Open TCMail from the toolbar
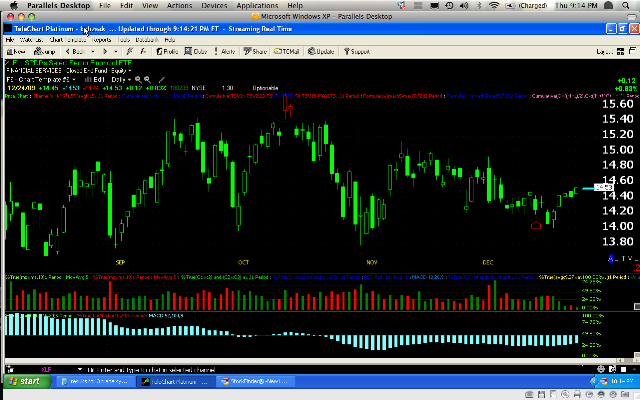 (287, 51)
